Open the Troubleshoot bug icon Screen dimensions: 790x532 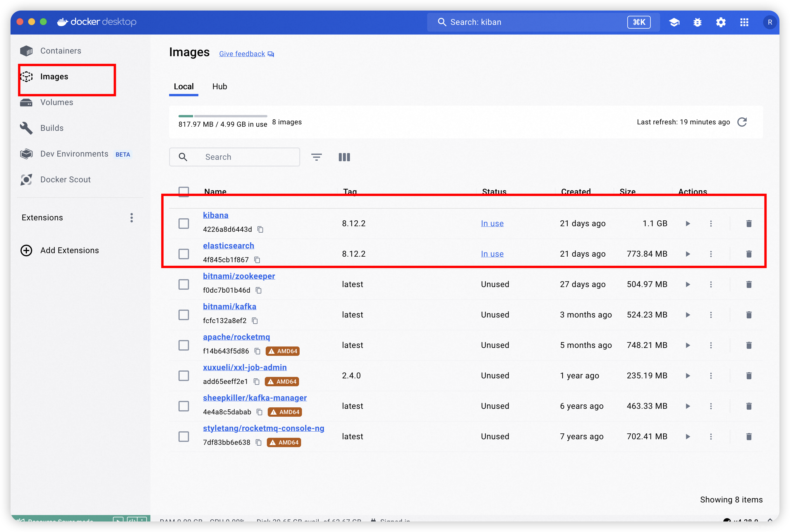(697, 23)
